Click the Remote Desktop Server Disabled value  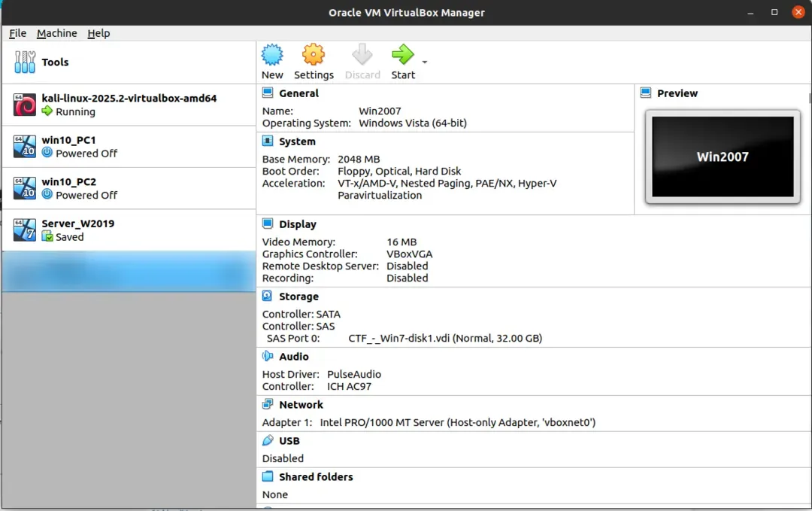pos(407,266)
